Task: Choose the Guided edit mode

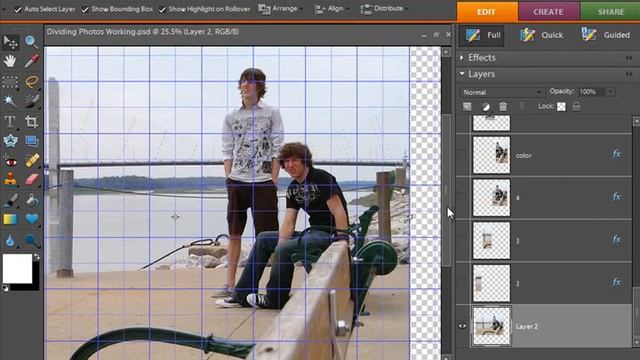Action: [606, 36]
